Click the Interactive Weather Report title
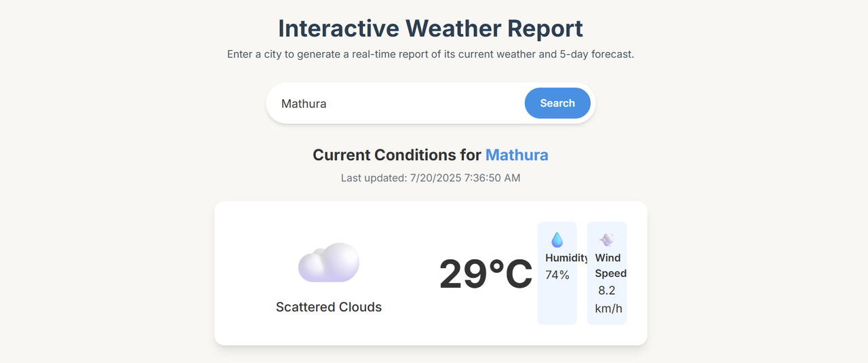 pos(431,28)
